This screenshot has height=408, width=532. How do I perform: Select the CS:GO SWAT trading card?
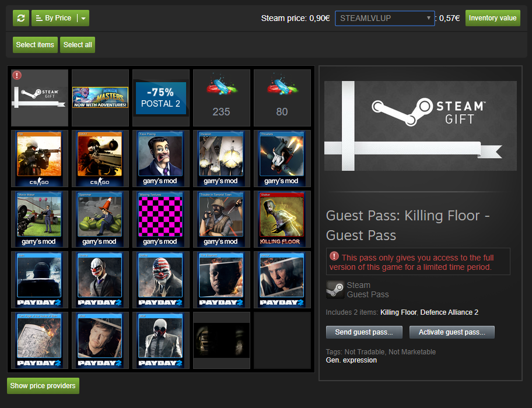pos(100,159)
